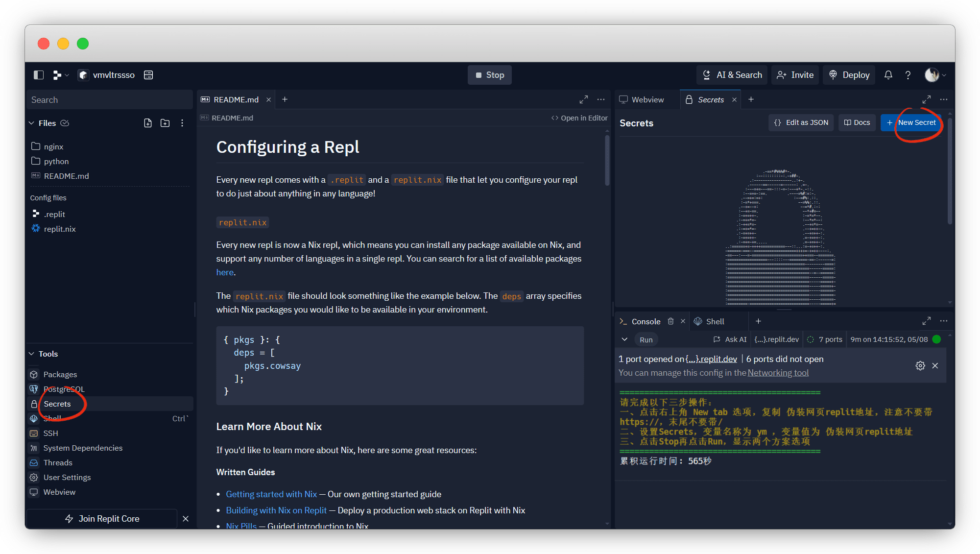
Task: Add a new tab beside Secrets
Action: pyautogui.click(x=751, y=99)
